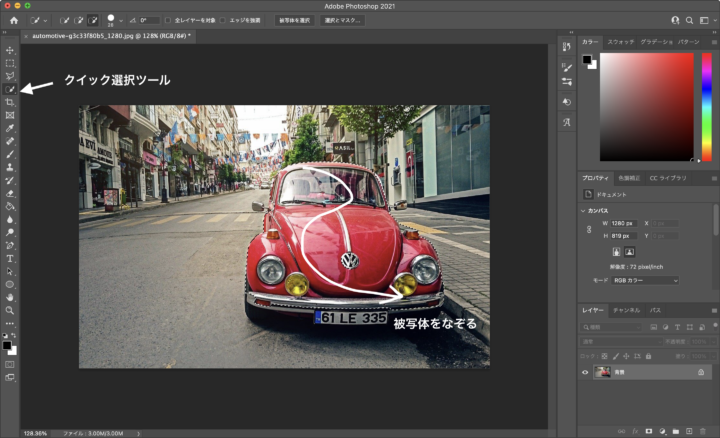Select the Quick Selection tool
The width and height of the screenshot is (720, 438).
pos(10,89)
